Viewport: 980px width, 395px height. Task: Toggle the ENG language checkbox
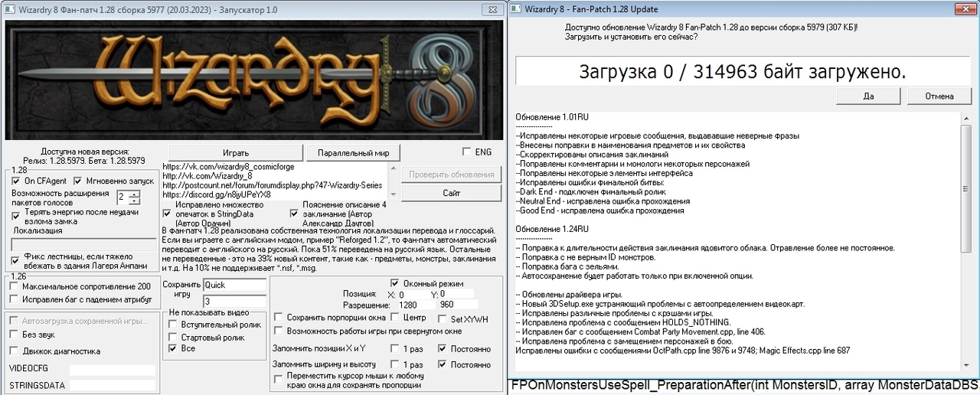(x=467, y=152)
